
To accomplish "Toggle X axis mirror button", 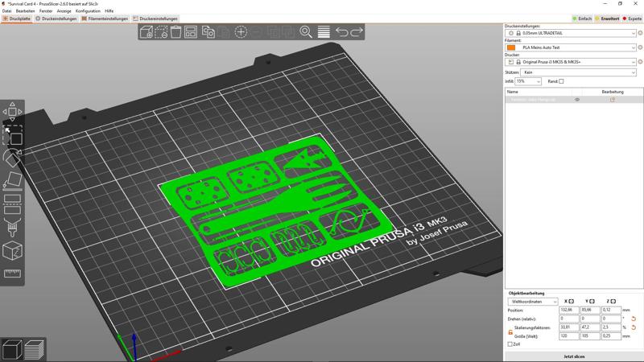I will (x=571, y=301).
